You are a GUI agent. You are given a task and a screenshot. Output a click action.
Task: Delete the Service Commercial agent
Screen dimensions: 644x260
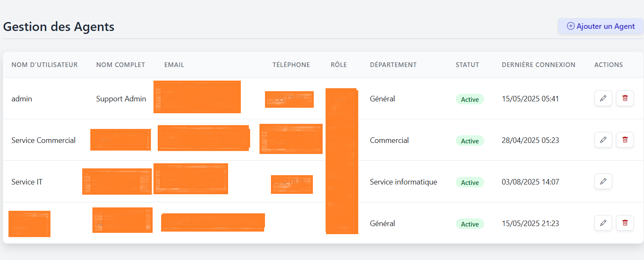coord(624,140)
